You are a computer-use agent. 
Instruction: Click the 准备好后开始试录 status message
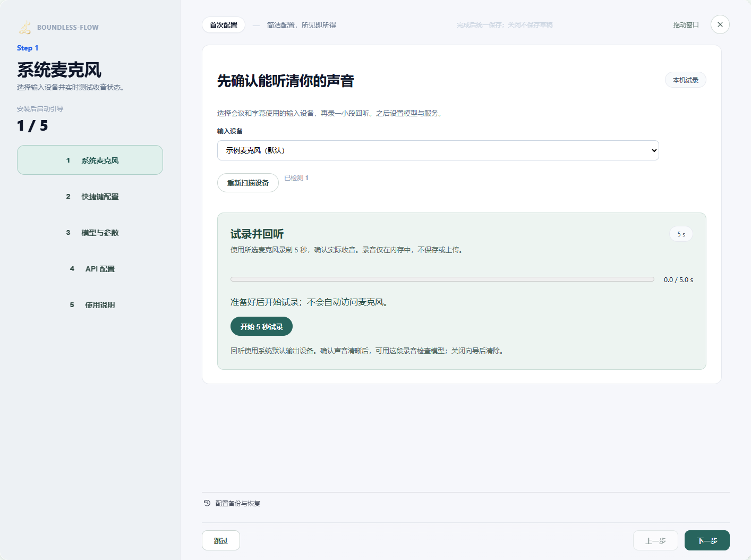tap(310, 302)
